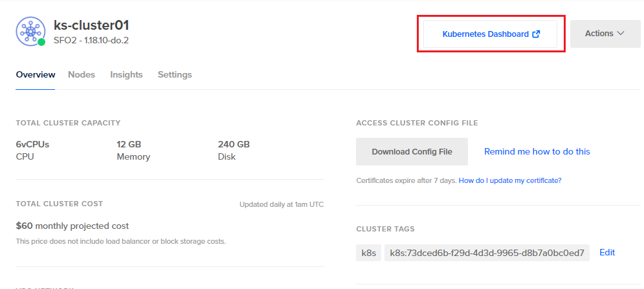Open Remind me how to do this link

(537, 151)
